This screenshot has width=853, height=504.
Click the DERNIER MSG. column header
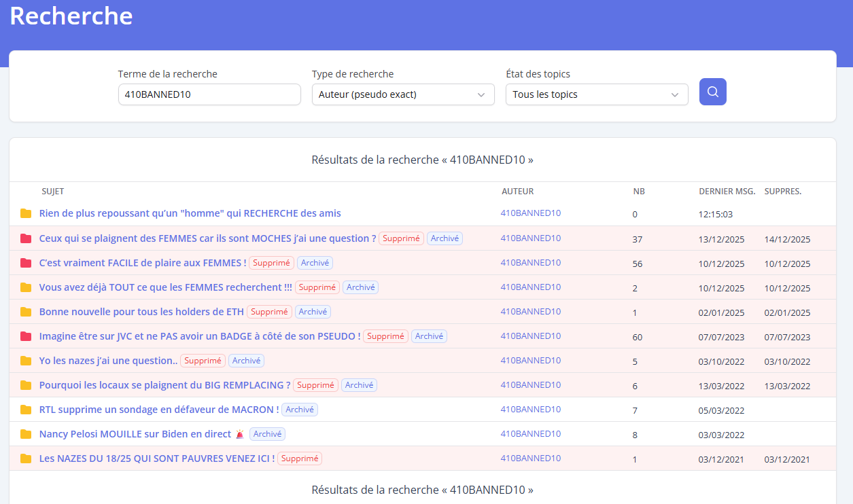[727, 192]
